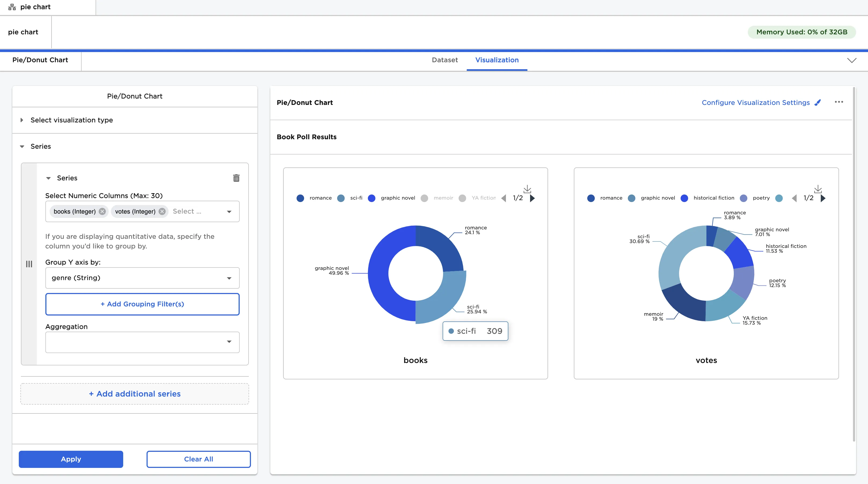Click the drag handle on the Series card
868x484 pixels.
click(x=29, y=264)
